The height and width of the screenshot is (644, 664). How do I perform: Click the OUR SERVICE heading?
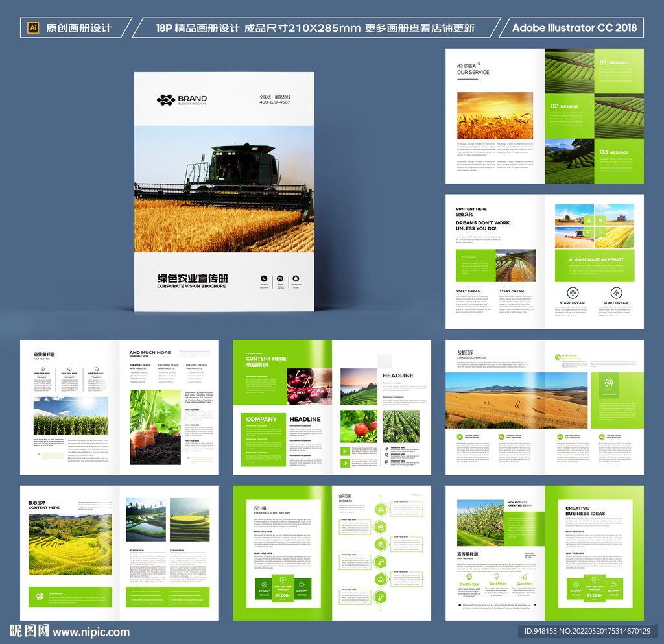coord(473,73)
